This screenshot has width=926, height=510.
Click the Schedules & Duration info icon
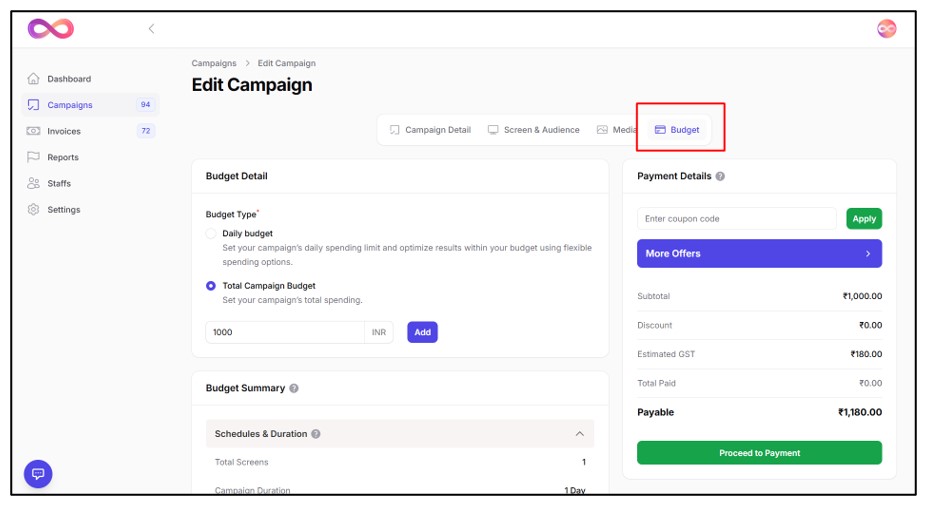316,434
